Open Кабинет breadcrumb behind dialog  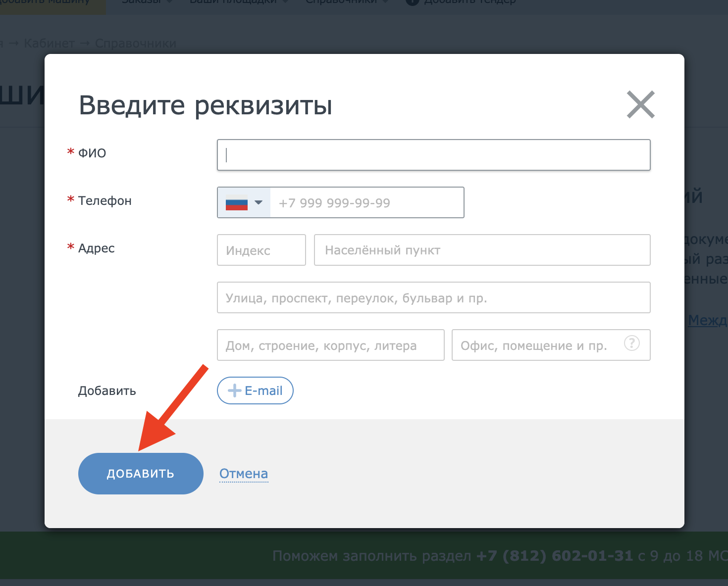[49, 44]
